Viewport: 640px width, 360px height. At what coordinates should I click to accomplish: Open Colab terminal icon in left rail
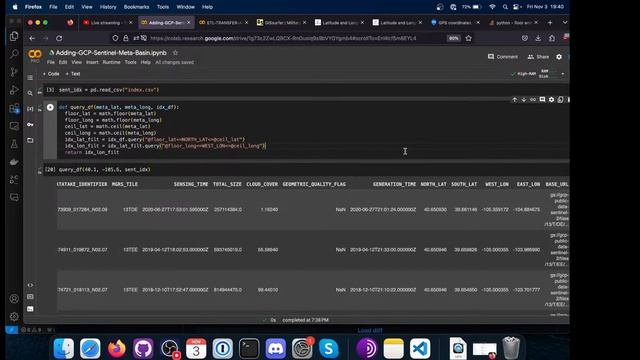[30, 309]
